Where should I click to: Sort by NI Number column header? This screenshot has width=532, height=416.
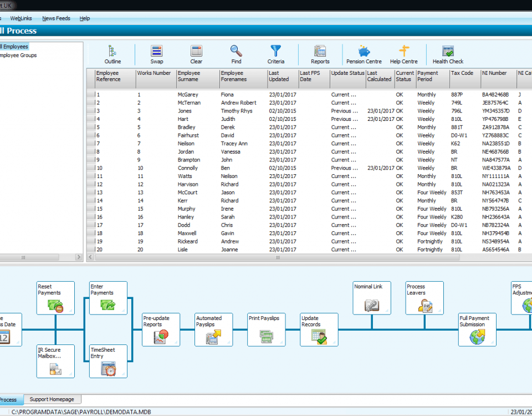[x=499, y=79]
